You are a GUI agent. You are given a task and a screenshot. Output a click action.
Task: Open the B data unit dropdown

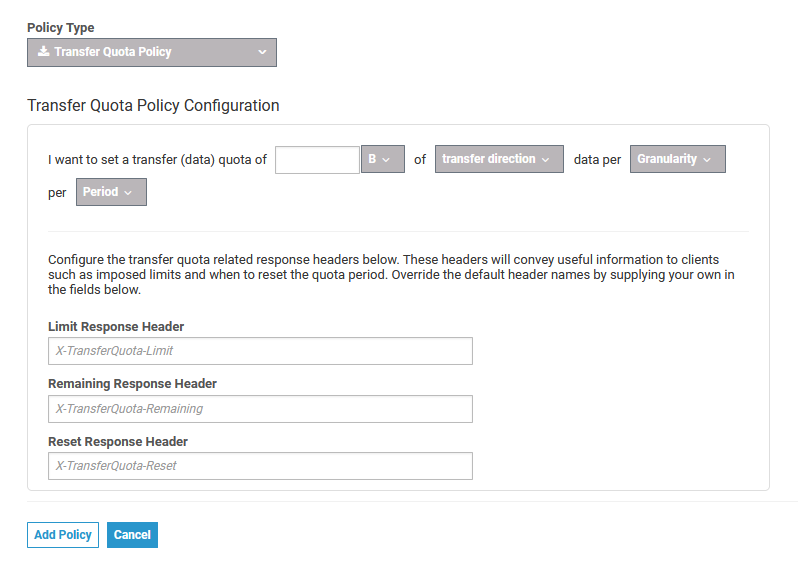click(x=381, y=159)
